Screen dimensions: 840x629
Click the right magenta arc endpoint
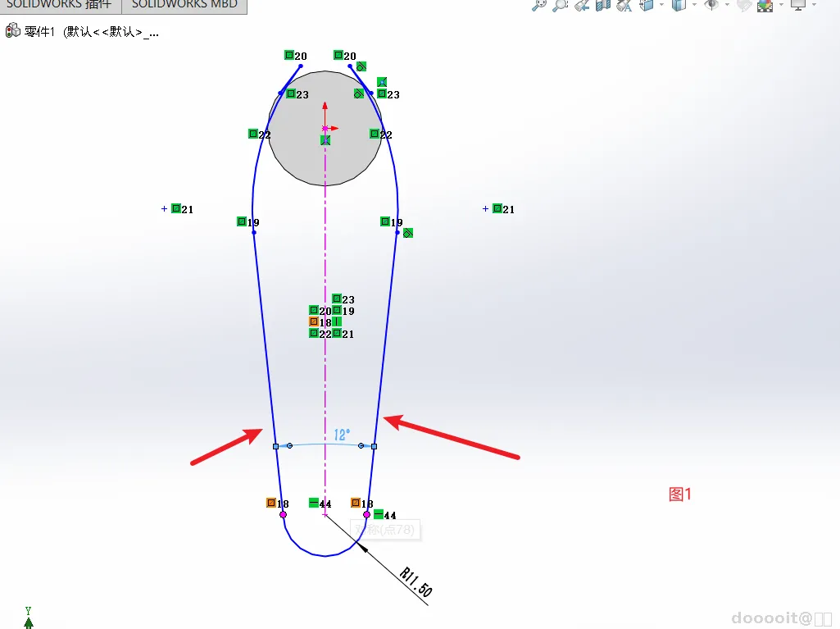tap(367, 515)
